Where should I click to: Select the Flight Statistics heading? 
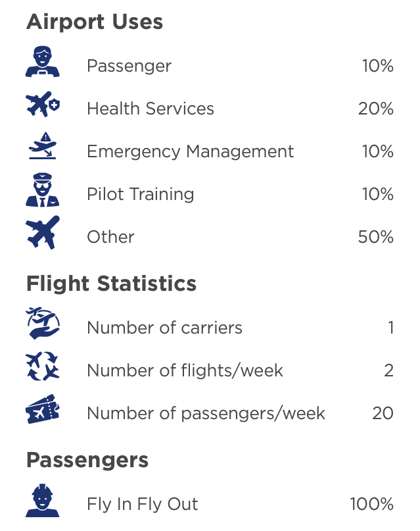(x=111, y=284)
